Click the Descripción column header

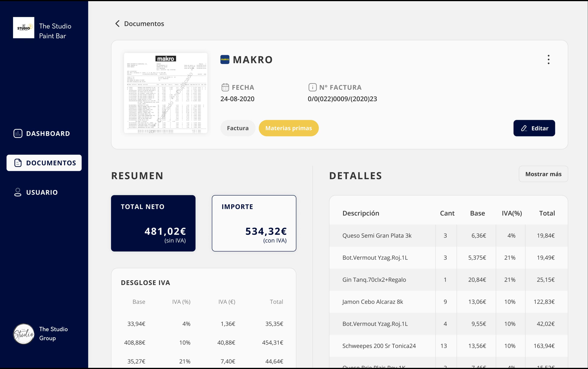click(x=361, y=213)
